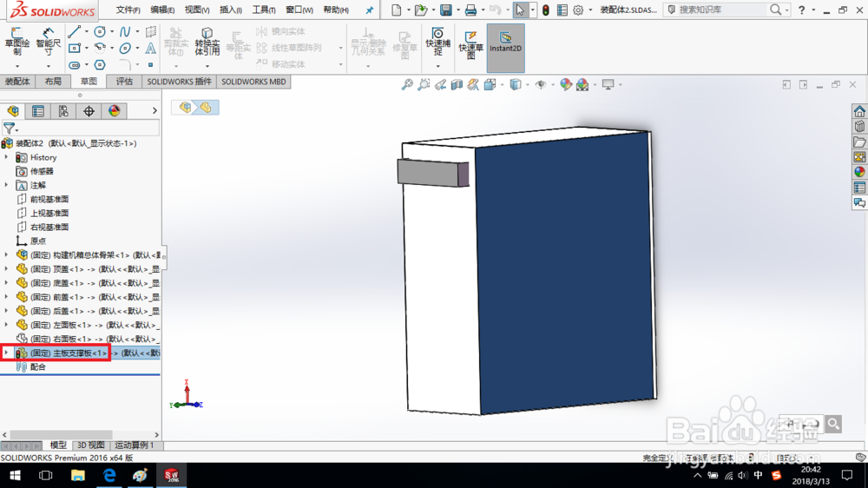This screenshot has height=488, width=868.
Task: Click the Print icon
Action: point(470,10)
